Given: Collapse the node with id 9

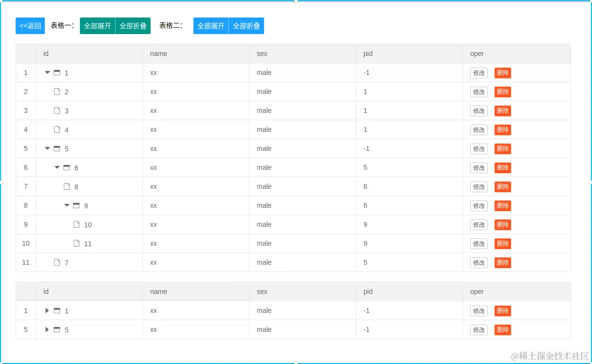Looking at the screenshot, I should pyautogui.click(x=67, y=205).
